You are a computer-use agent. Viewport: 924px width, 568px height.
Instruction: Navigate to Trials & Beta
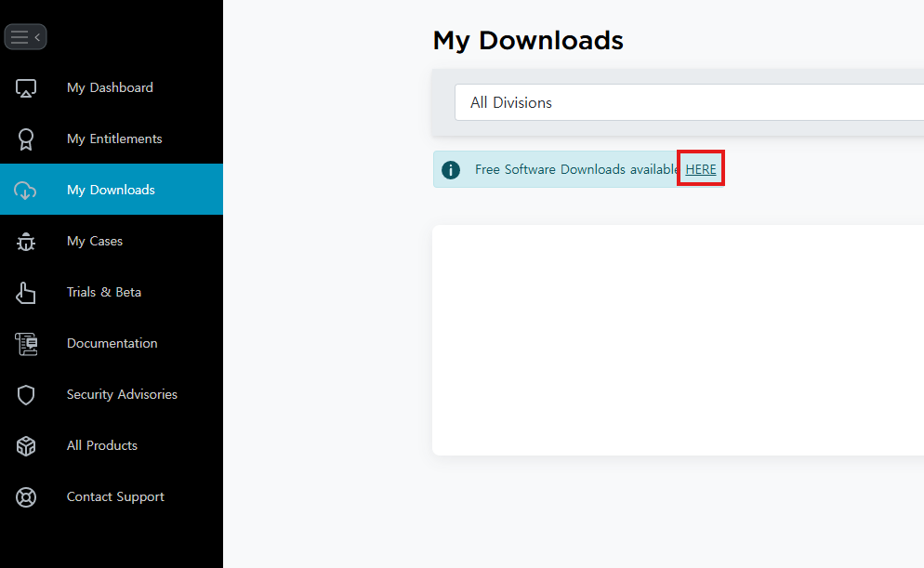112,292
